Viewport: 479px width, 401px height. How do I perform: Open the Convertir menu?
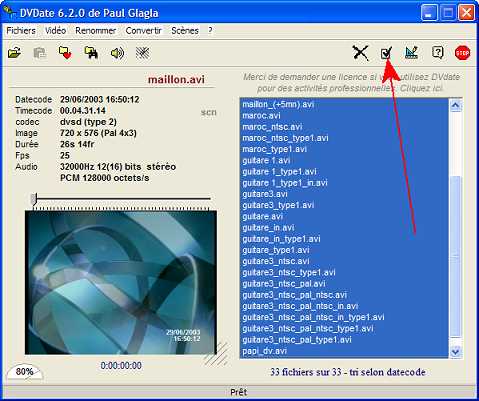tap(143, 31)
